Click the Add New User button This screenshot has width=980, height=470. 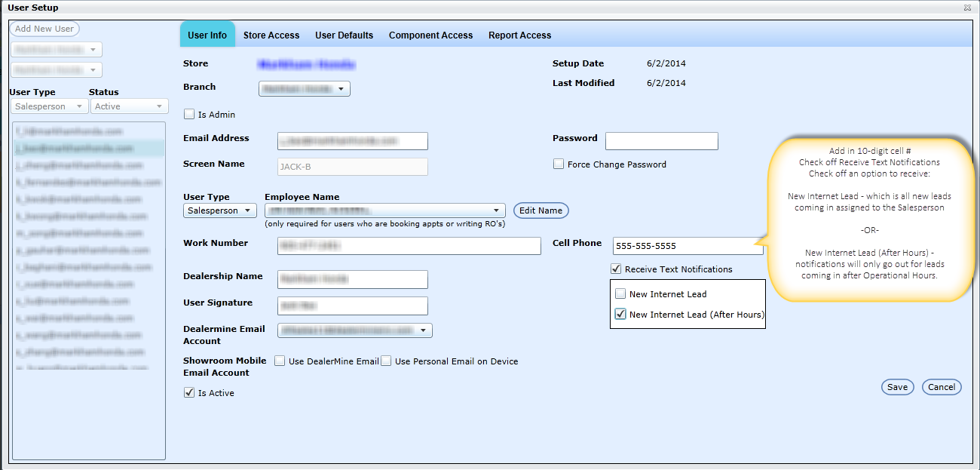44,29
